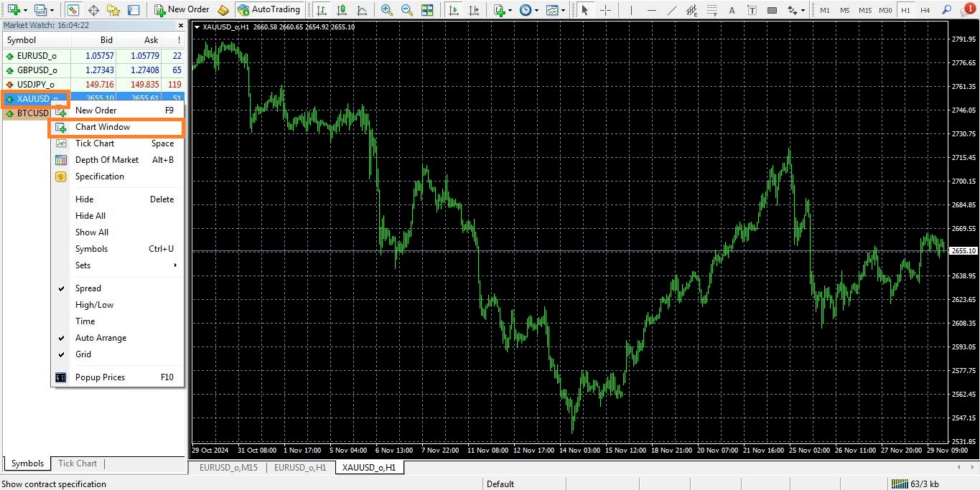Switch chart to candlestick display
The height and width of the screenshot is (490, 980).
[341, 10]
